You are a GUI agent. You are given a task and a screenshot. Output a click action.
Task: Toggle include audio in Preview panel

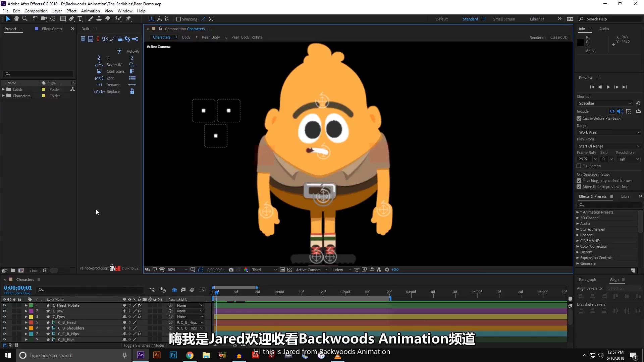(x=620, y=111)
